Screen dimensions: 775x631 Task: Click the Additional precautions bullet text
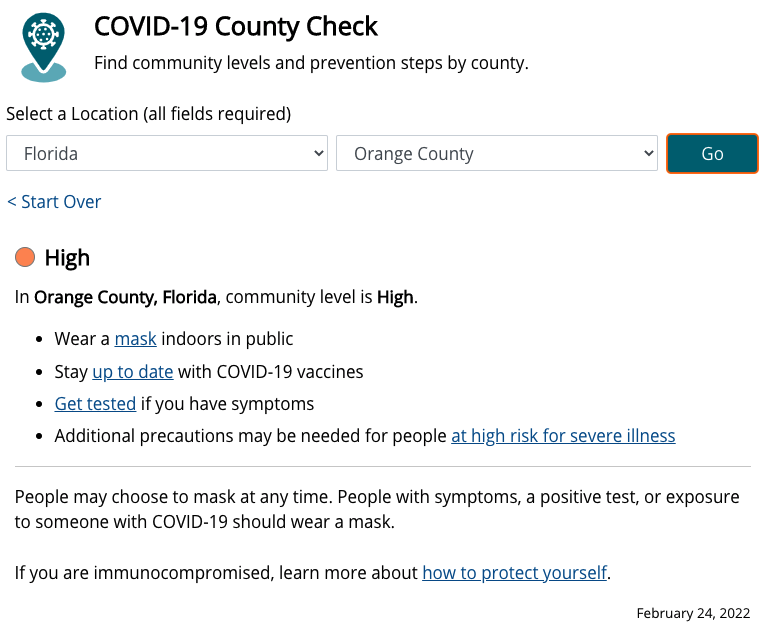pos(250,436)
